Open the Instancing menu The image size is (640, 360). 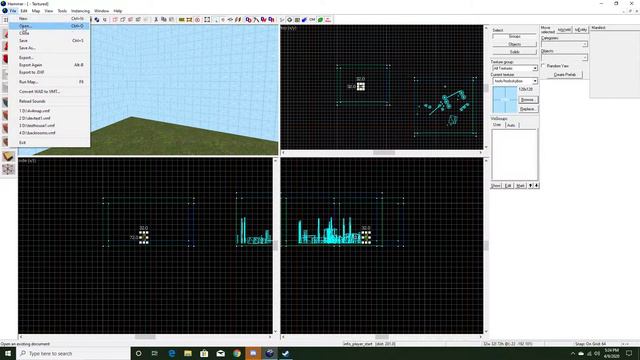coord(80,11)
